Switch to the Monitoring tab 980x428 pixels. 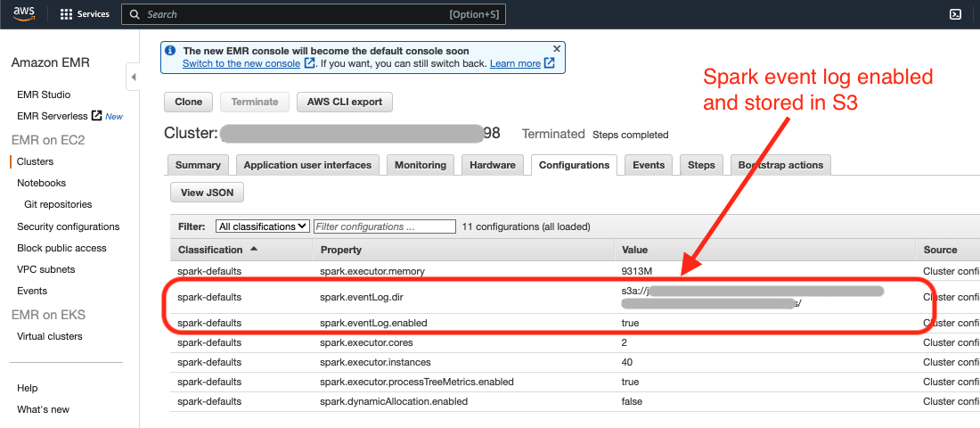[x=421, y=165]
